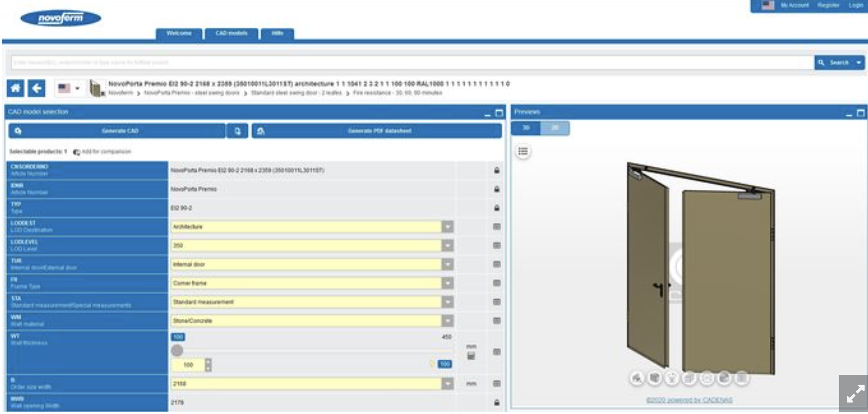Open Standard steel swing door 2 leaves breadcrumb

(x=296, y=93)
